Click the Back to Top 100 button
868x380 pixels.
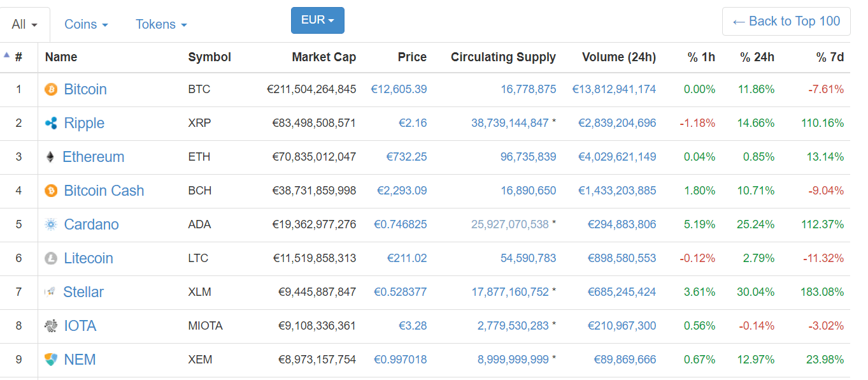point(786,22)
